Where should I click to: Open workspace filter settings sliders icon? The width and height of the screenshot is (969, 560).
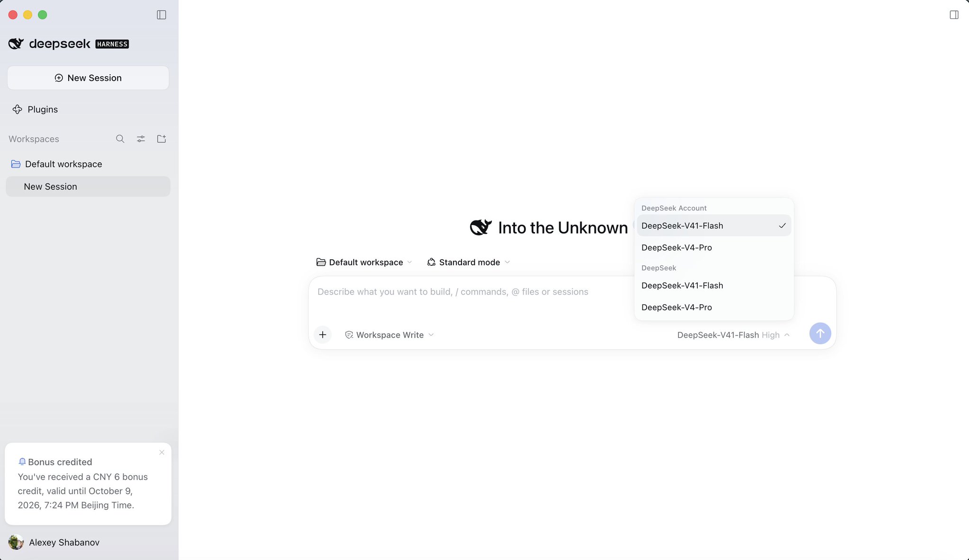(x=141, y=139)
